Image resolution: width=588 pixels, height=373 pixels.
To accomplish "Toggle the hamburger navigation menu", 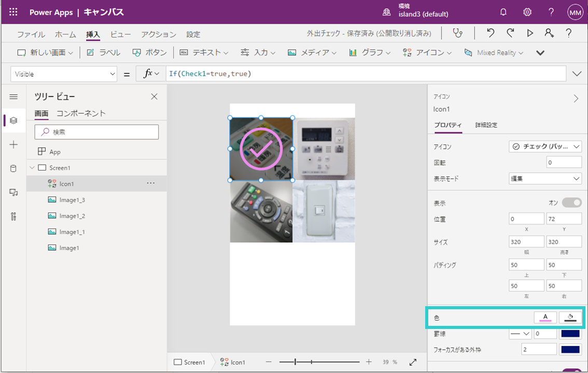I will (13, 97).
